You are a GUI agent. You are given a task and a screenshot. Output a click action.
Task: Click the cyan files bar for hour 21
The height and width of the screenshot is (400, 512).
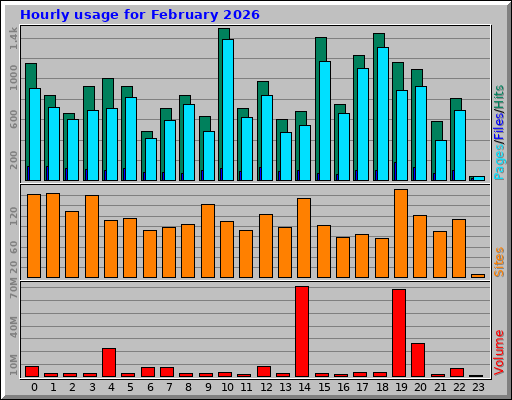(441, 160)
